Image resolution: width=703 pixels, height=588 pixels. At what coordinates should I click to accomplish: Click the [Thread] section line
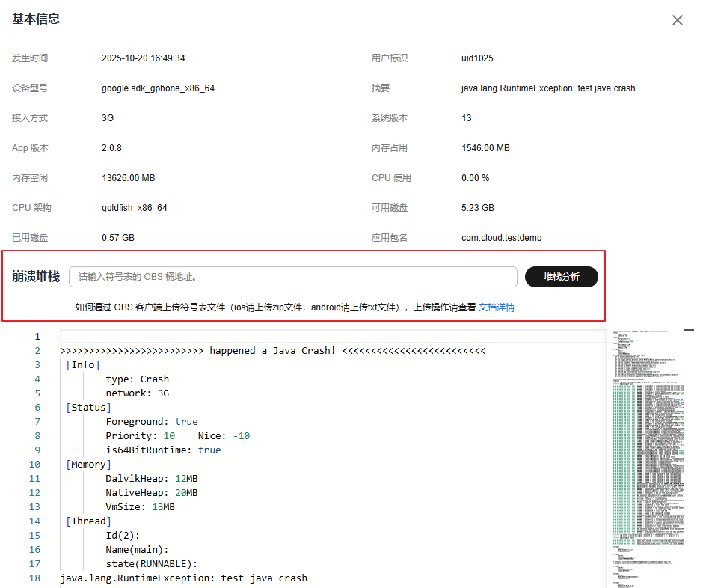[88, 521]
